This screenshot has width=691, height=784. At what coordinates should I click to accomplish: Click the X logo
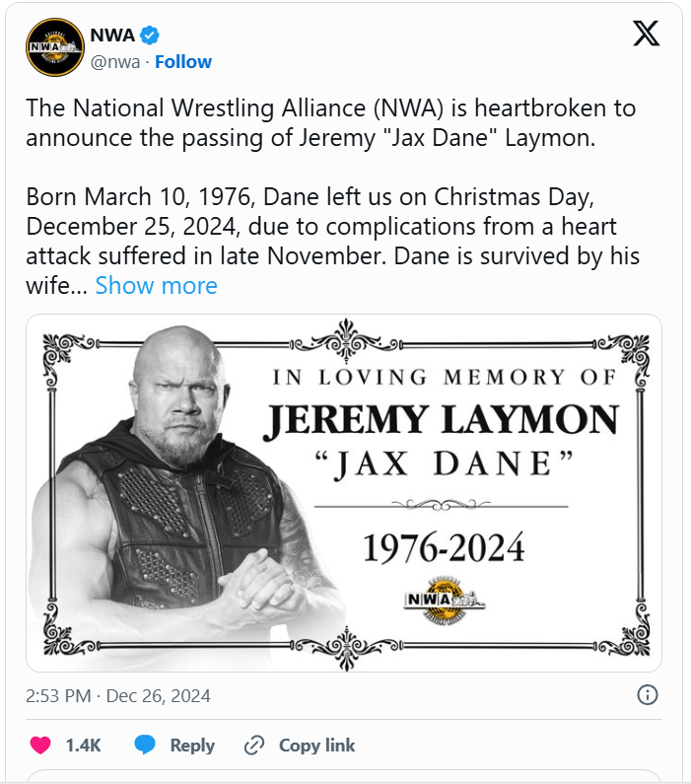point(646,35)
